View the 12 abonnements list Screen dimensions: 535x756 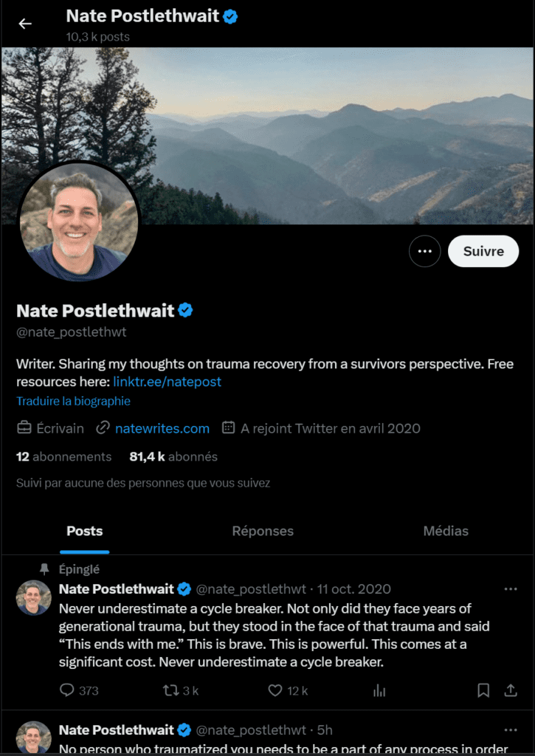click(63, 456)
